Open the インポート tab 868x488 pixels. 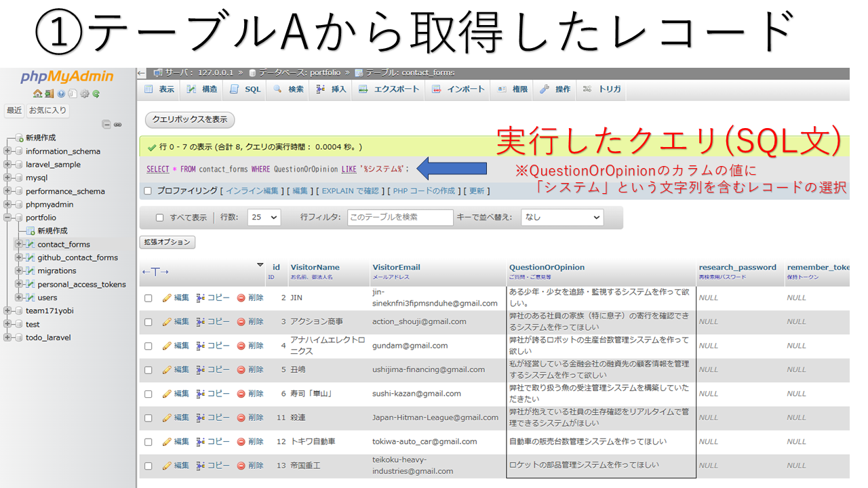click(x=459, y=89)
